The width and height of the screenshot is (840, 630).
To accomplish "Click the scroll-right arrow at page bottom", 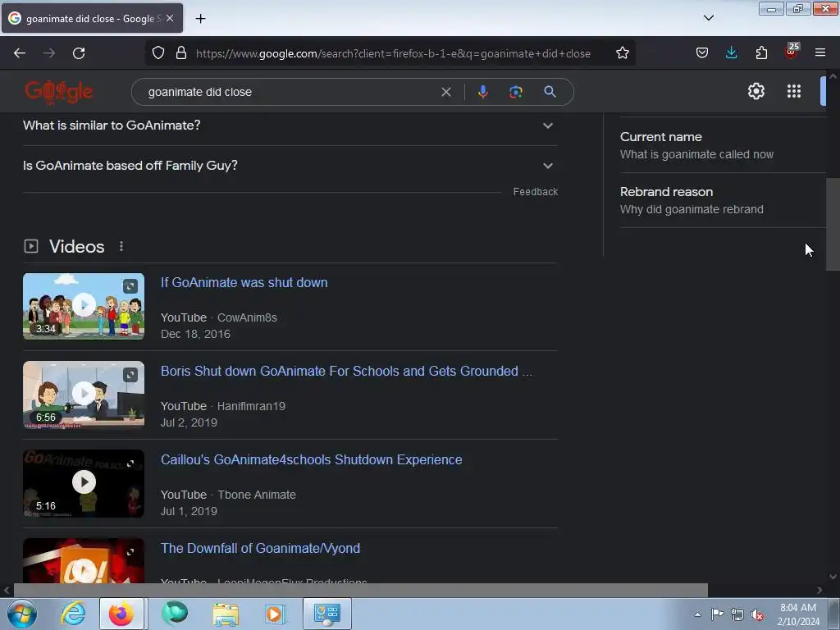I will click(x=819, y=591).
